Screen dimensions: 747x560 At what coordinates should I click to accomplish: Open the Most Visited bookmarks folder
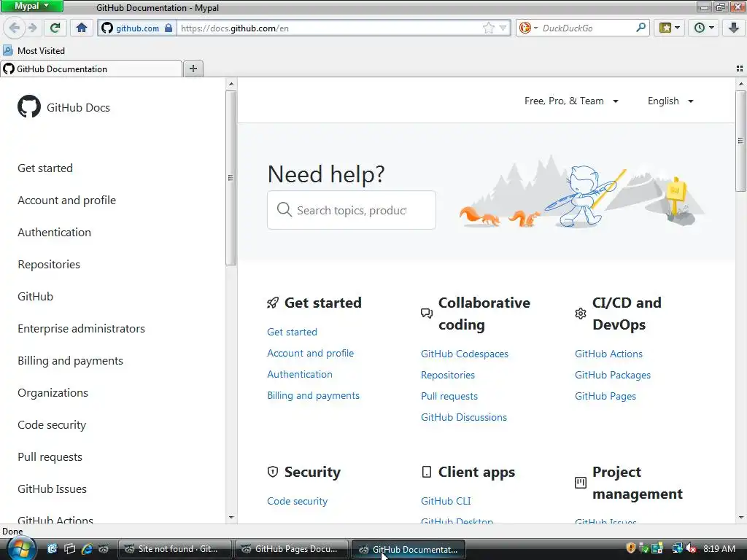[x=34, y=50]
